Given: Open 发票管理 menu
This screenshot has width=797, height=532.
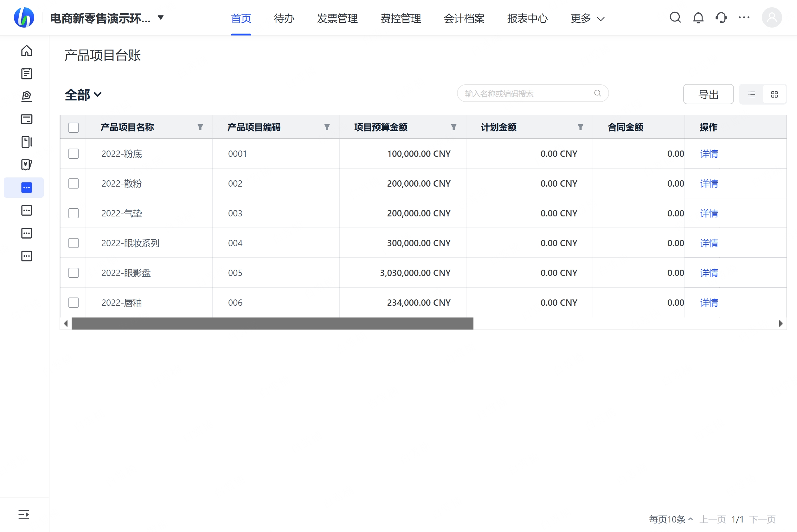Looking at the screenshot, I should 337,18.
